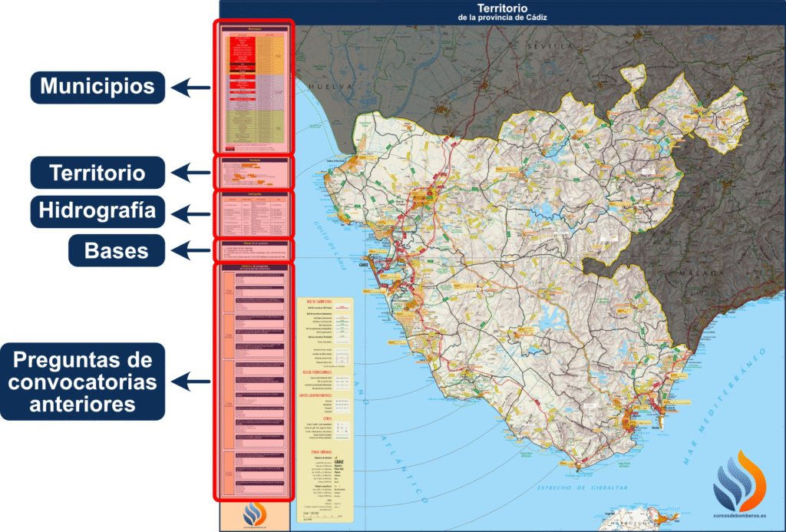786x532 pixels.
Task: Click the small flame logo below the sidebar
Action: tap(254, 515)
